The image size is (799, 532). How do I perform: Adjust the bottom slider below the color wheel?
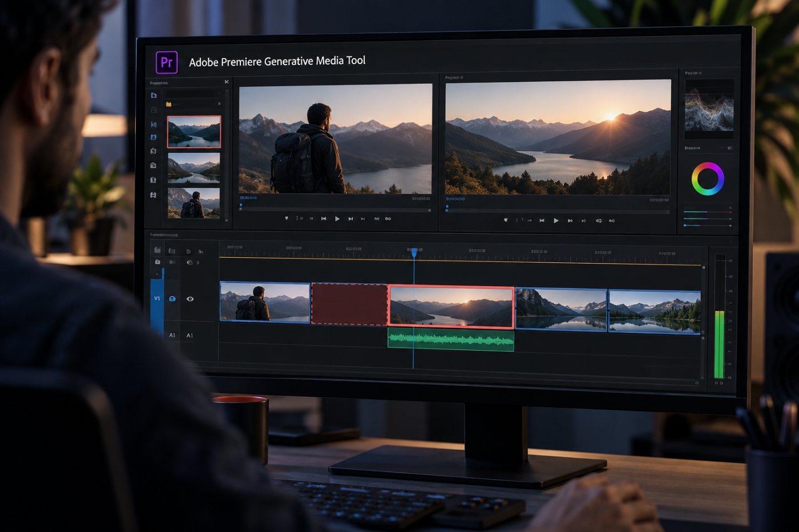click(708, 225)
